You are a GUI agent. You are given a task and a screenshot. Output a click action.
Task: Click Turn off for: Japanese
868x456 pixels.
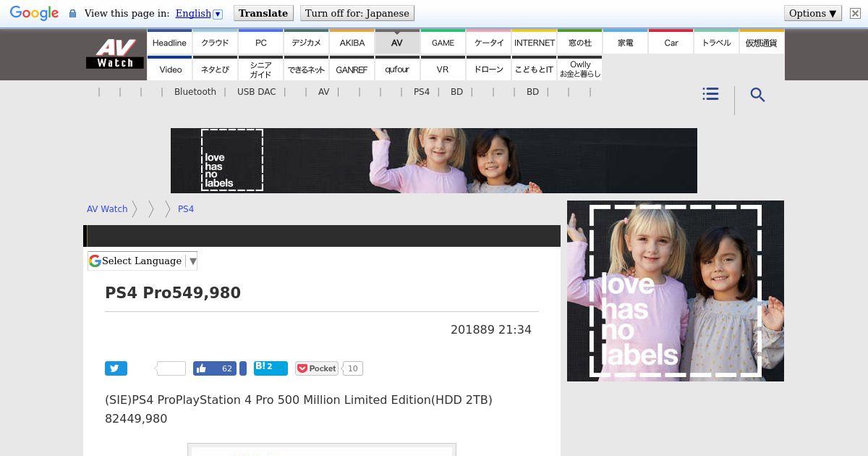click(x=357, y=13)
